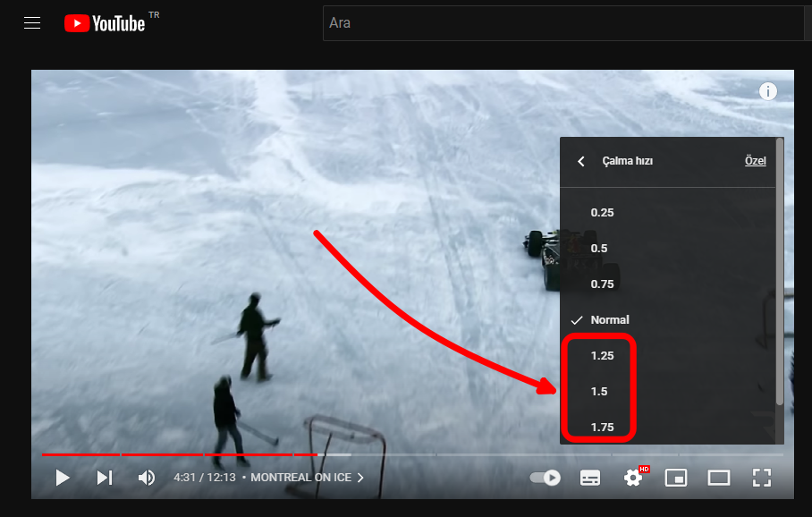Skip to the next video

(105, 478)
